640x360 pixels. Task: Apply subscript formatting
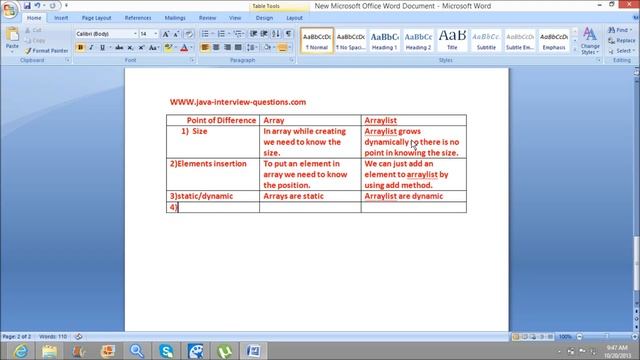[130, 48]
